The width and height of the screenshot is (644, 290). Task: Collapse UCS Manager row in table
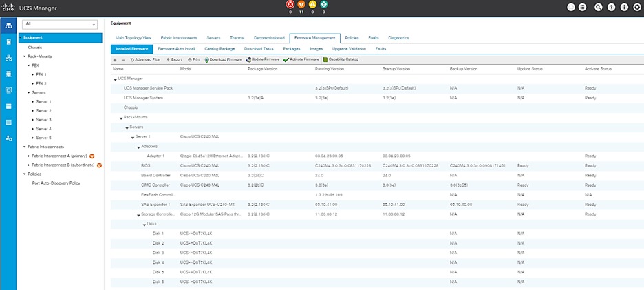[116, 79]
